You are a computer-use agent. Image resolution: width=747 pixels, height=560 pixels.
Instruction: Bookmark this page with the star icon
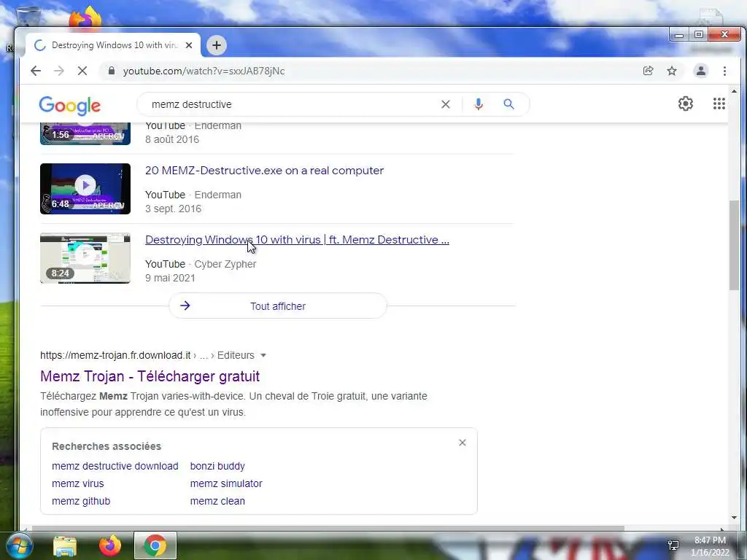[x=672, y=71]
